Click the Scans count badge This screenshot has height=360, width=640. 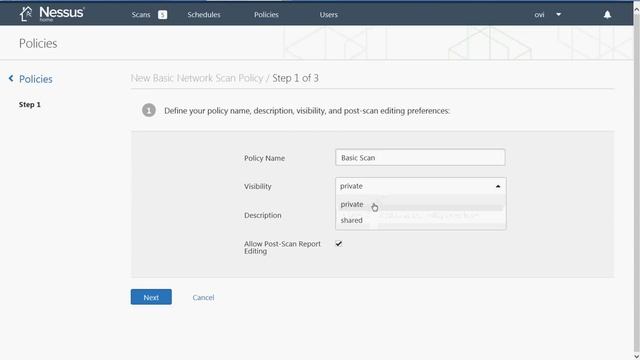(x=162, y=15)
